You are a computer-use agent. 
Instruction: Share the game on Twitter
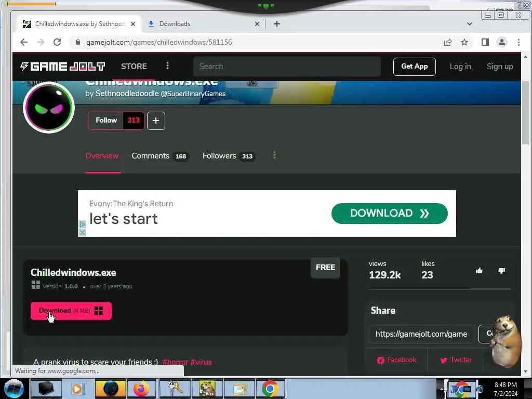(x=455, y=360)
